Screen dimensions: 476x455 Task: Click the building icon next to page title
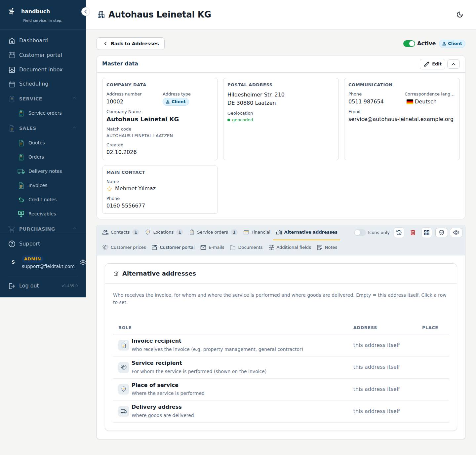click(101, 15)
